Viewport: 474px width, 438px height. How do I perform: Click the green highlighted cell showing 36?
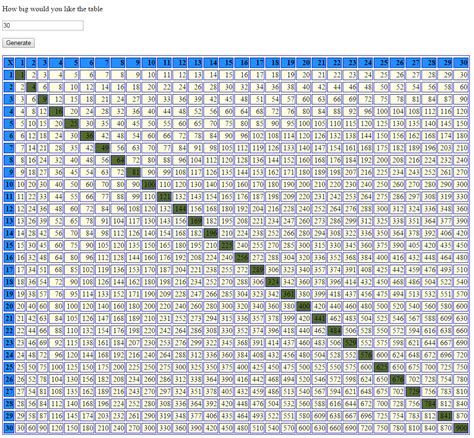(87, 136)
